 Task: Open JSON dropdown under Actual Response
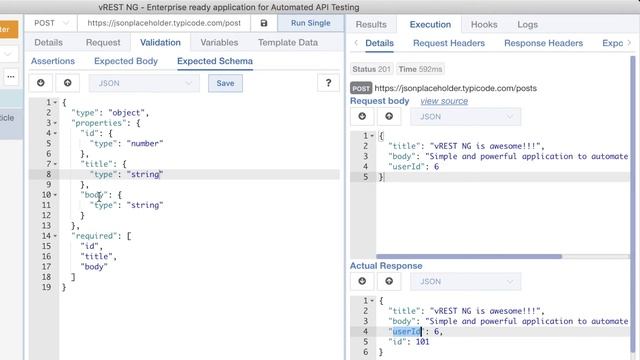466,282
